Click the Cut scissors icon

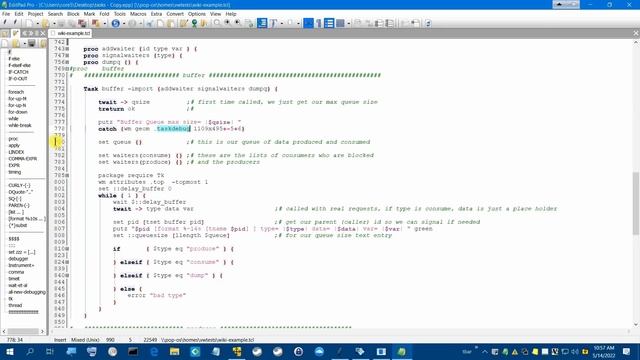(150, 23)
